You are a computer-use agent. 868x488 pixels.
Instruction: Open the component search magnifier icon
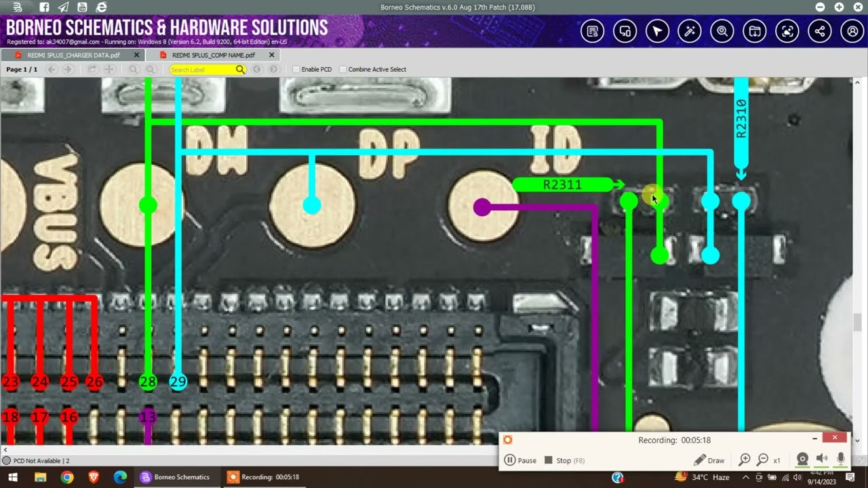pos(722,31)
